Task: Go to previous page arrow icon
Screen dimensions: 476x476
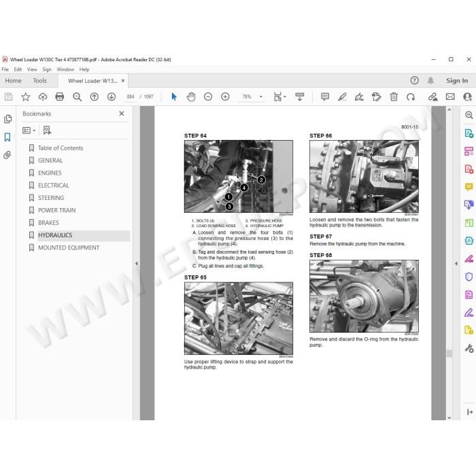Action: [95, 97]
